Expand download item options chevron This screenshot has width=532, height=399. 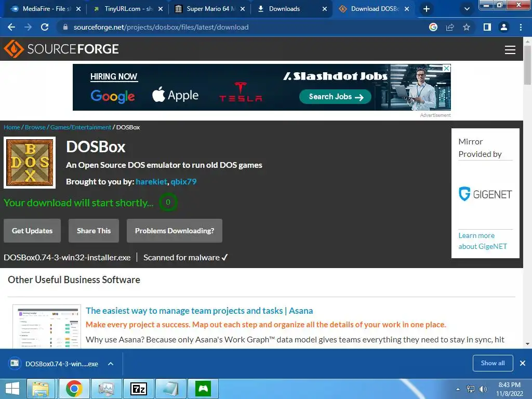pos(111,364)
